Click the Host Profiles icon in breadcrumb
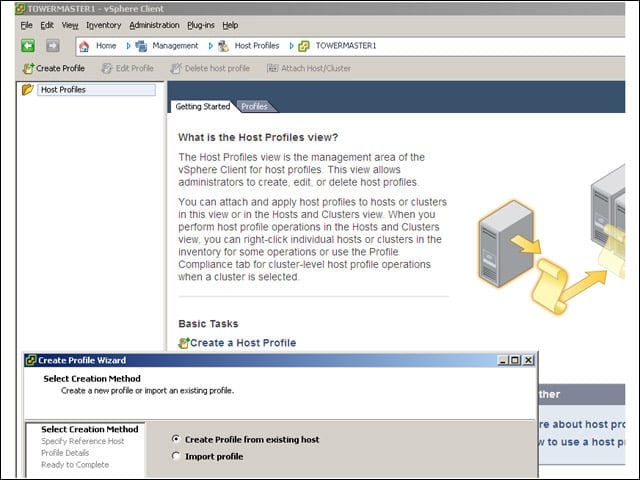 [223, 46]
